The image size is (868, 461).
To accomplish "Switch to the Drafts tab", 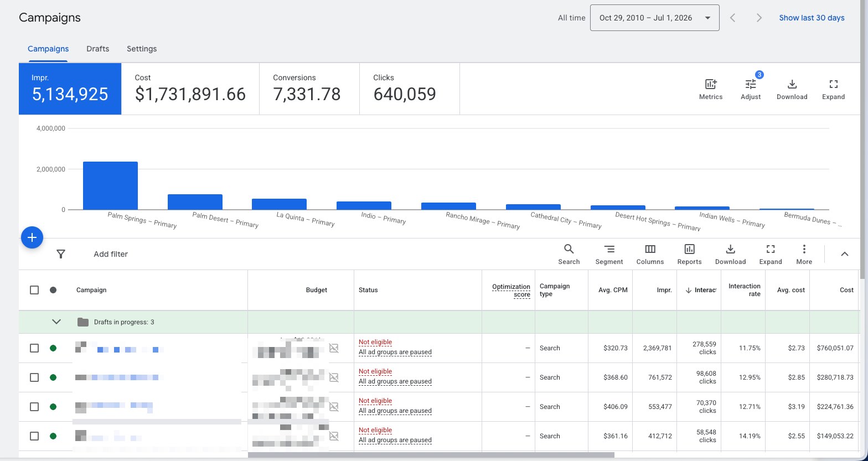I will point(97,49).
